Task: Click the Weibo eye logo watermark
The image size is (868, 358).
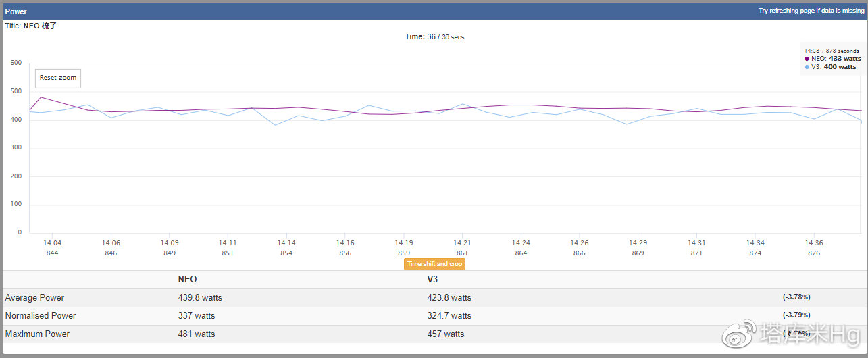Action: [x=740, y=334]
